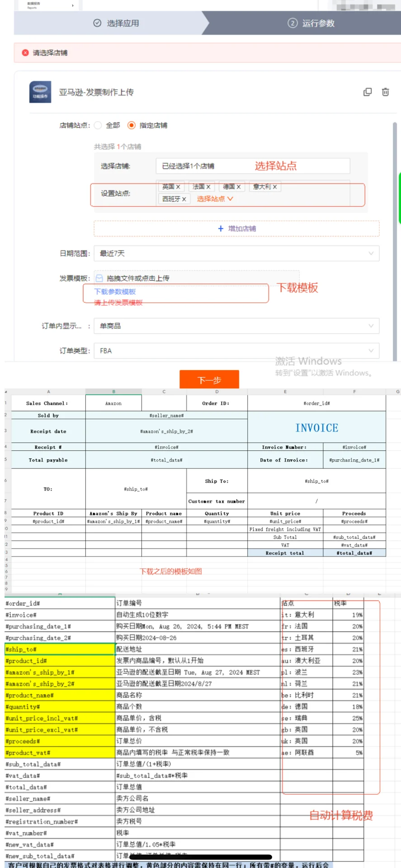
Task: Click the orange 下一步 button
Action: 209,380
